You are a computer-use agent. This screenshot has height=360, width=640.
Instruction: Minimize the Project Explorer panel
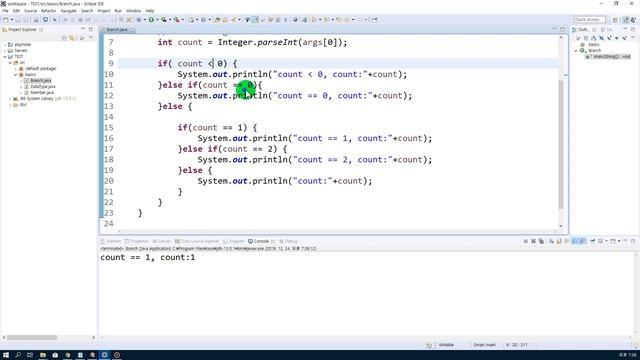click(83, 29)
